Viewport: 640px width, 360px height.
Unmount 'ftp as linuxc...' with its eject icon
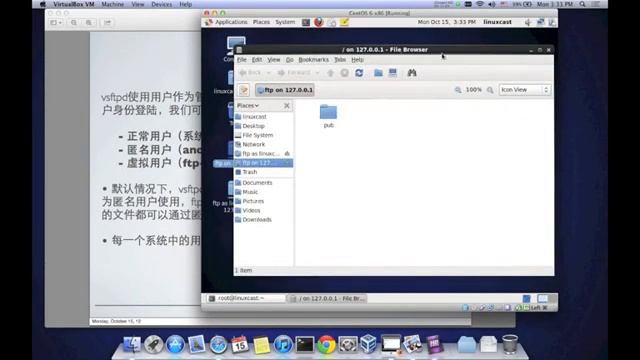click(x=287, y=154)
